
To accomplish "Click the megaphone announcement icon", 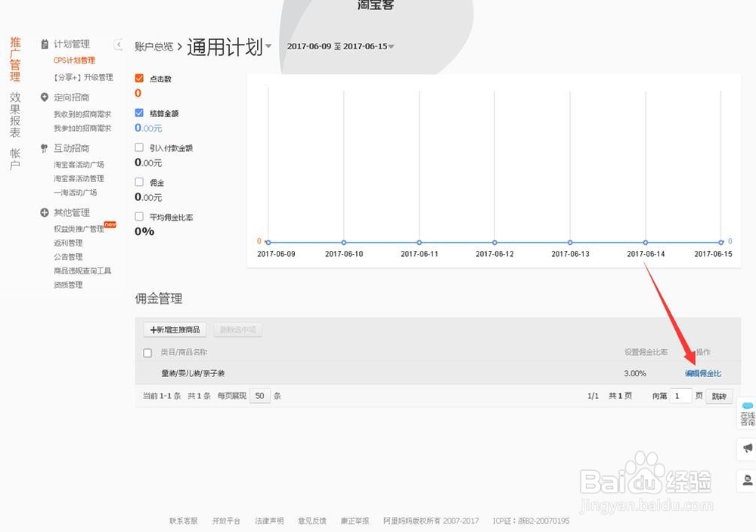I will (x=748, y=448).
